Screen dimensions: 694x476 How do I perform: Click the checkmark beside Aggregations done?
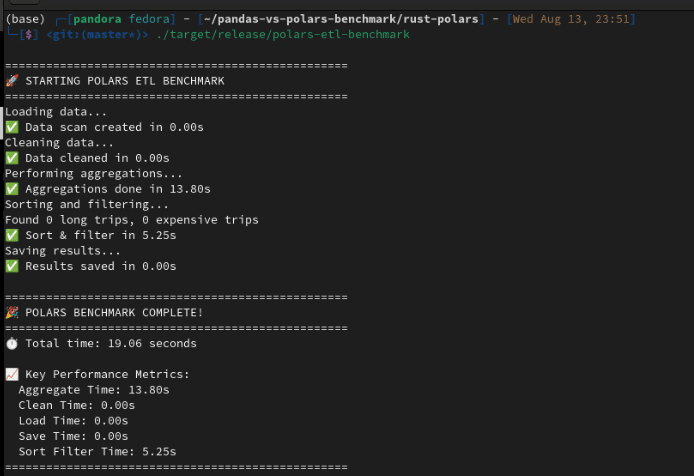click(11, 189)
